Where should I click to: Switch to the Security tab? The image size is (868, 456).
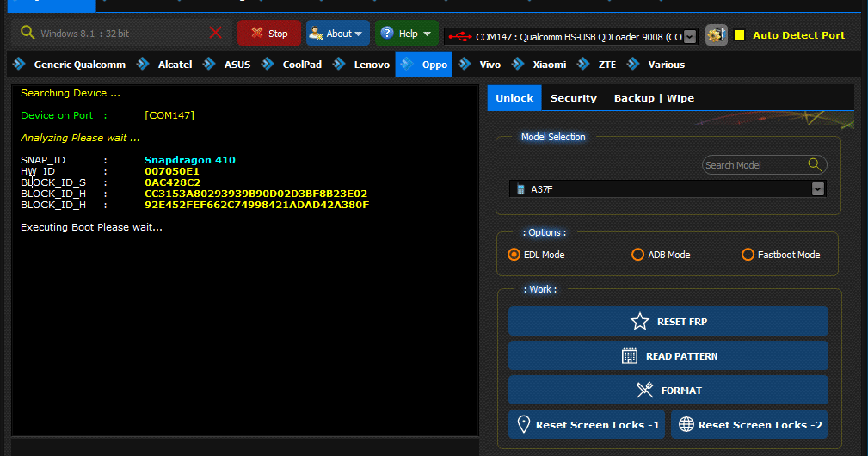pos(574,98)
